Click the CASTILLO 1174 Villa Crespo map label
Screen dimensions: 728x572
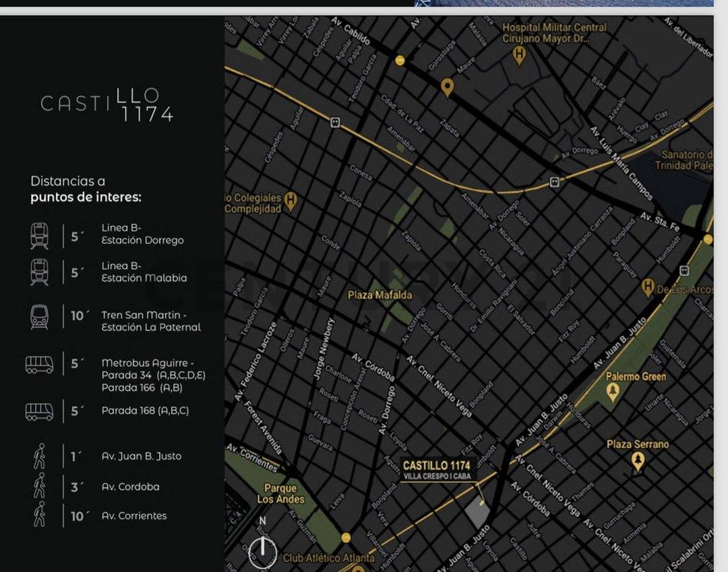tap(436, 469)
